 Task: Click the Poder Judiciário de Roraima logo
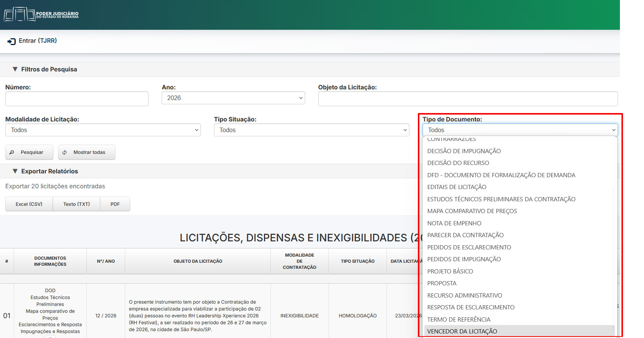[41, 15]
